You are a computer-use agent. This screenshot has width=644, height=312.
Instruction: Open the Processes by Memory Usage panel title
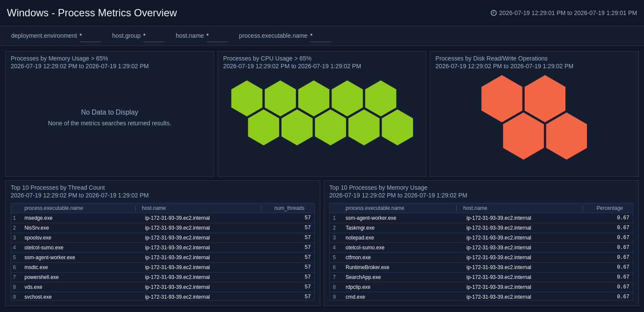[59, 58]
